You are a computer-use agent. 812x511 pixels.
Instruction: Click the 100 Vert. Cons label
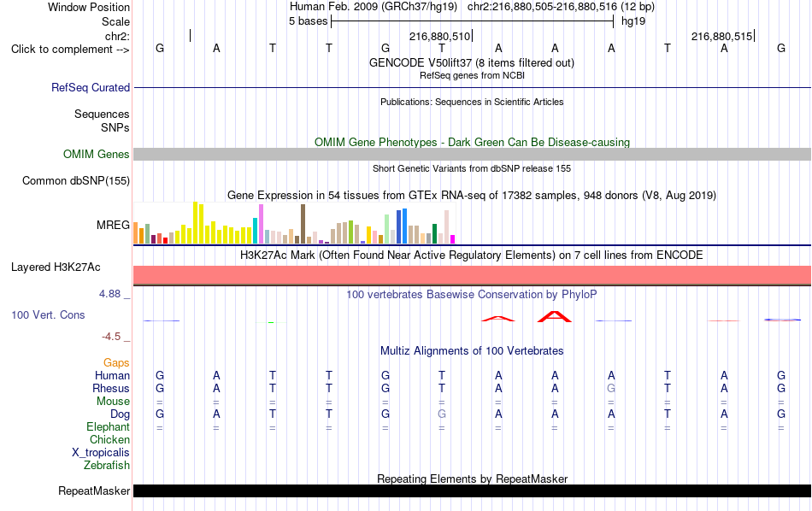coord(48,314)
